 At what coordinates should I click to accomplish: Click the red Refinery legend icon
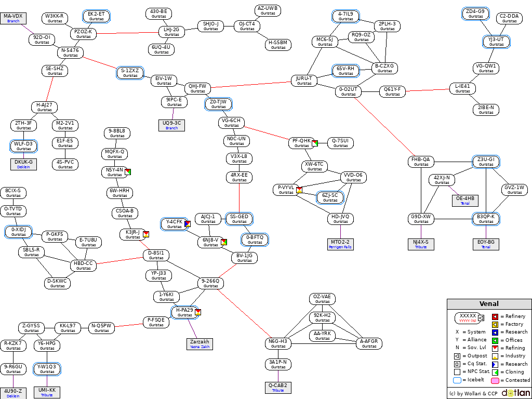pos(496,316)
